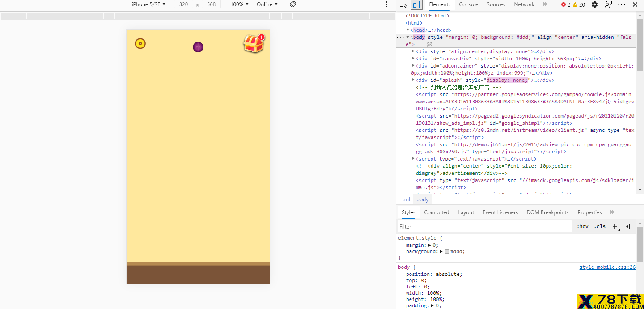This screenshot has width=644, height=309.
Task: Expand the adContainer div node
Action: (x=413, y=66)
